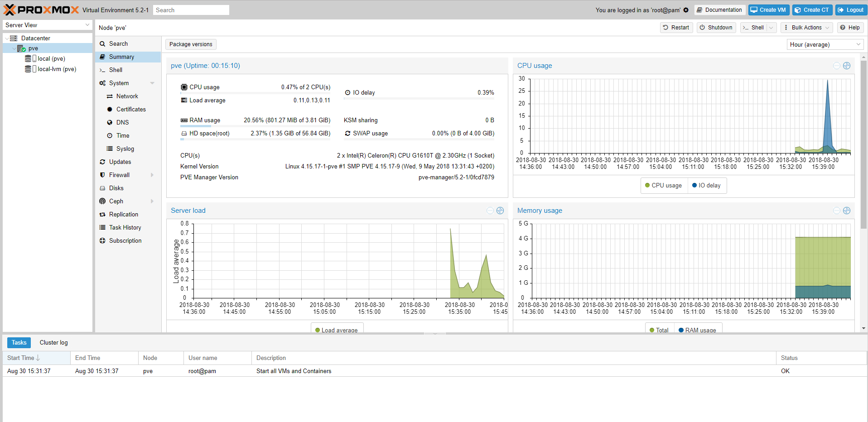Open the Search item in node menu
Image resolution: width=868 pixels, height=422 pixels.
tap(128, 44)
